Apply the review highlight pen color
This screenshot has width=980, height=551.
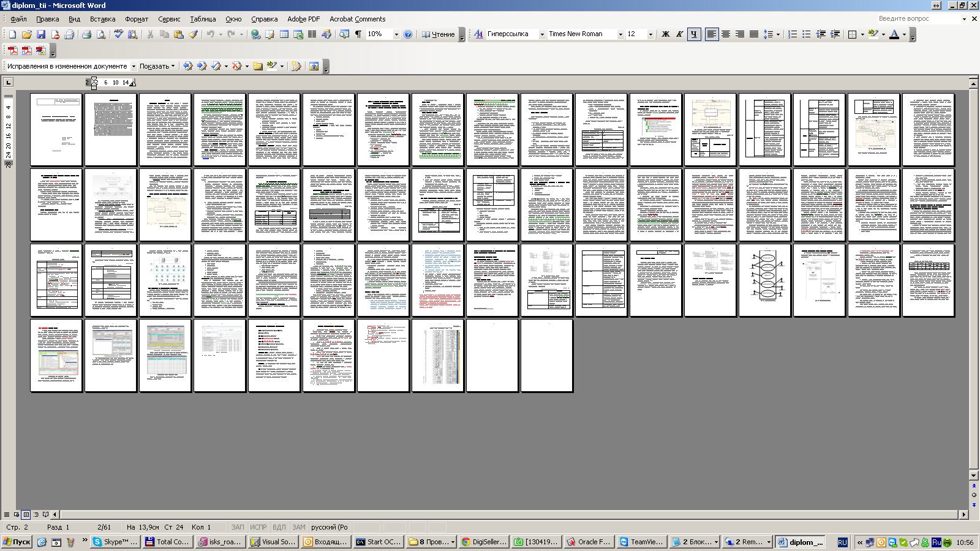click(272, 66)
